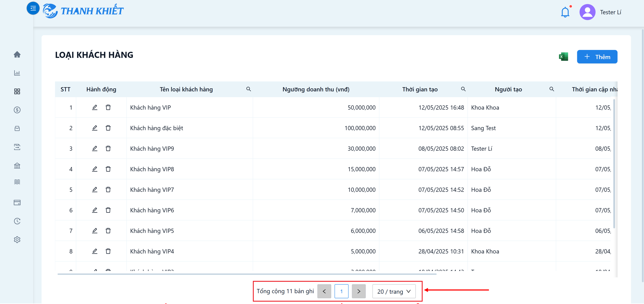Edit the Khách hàng VIP5 row
Screen dimensions: 644x304
point(95,230)
